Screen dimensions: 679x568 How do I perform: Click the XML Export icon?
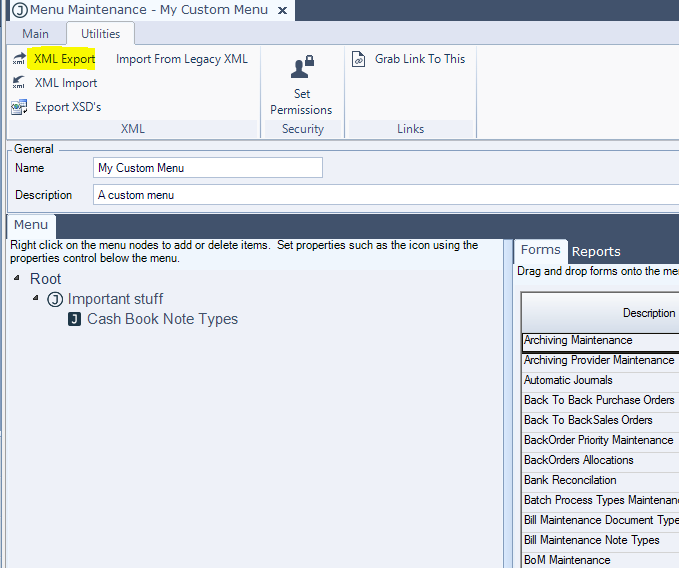(x=18, y=59)
